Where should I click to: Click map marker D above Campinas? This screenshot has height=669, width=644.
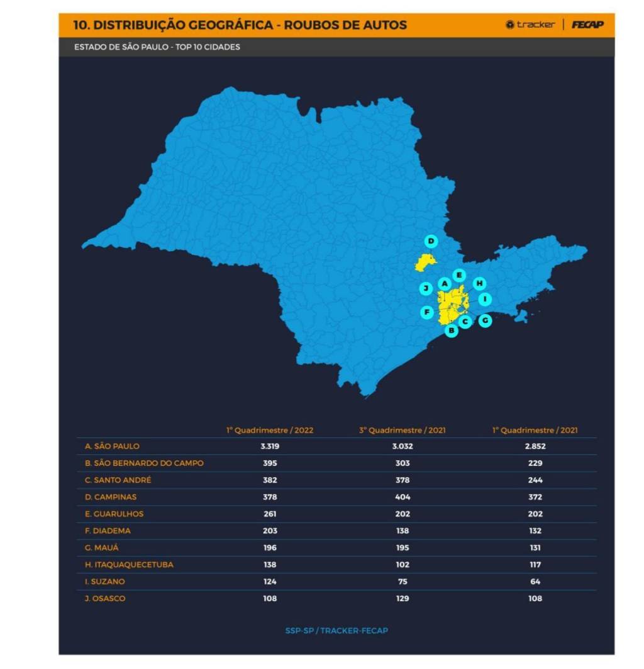point(431,242)
